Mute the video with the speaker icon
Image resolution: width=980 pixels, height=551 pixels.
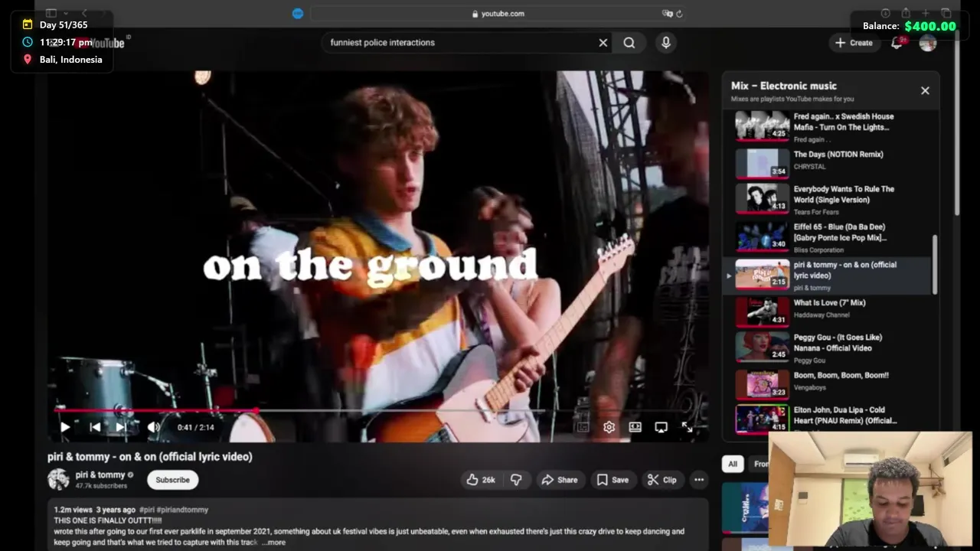[x=153, y=427]
